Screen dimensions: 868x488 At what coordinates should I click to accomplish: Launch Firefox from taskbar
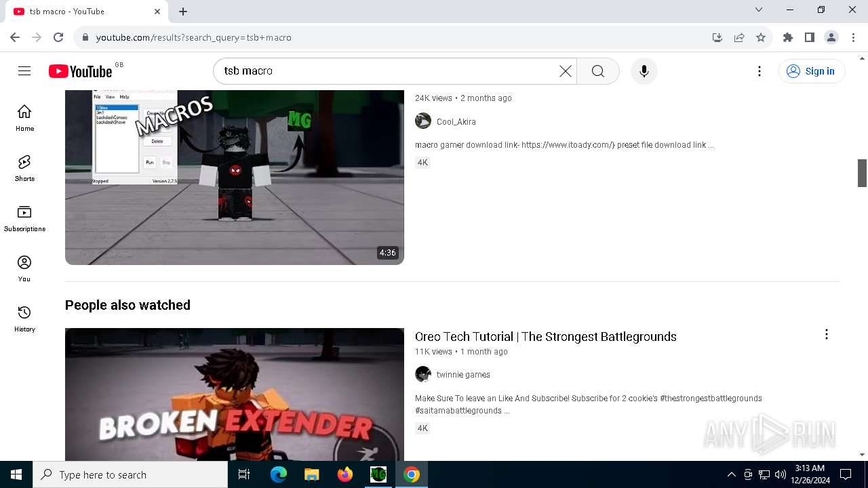click(345, 474)
